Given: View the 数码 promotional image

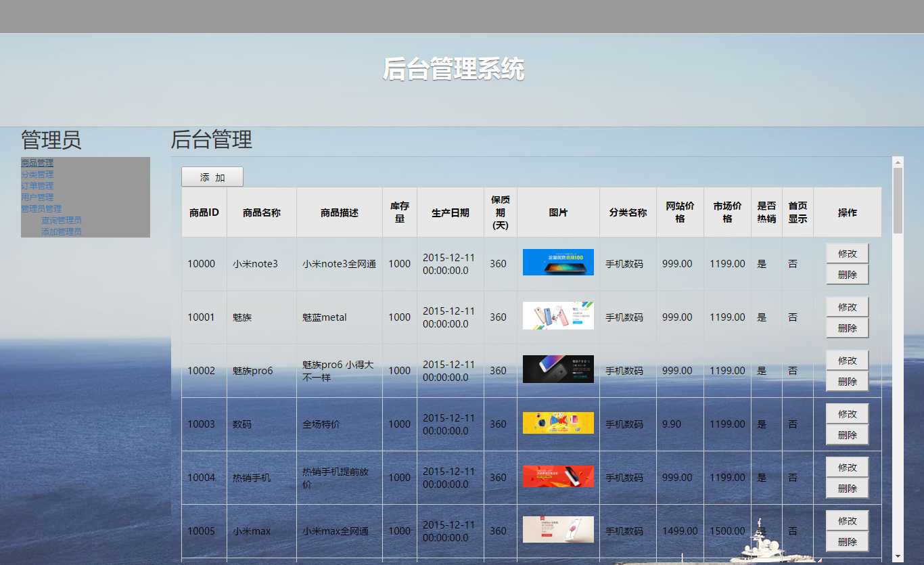Looking at the screenshot, I should [557, 422].
